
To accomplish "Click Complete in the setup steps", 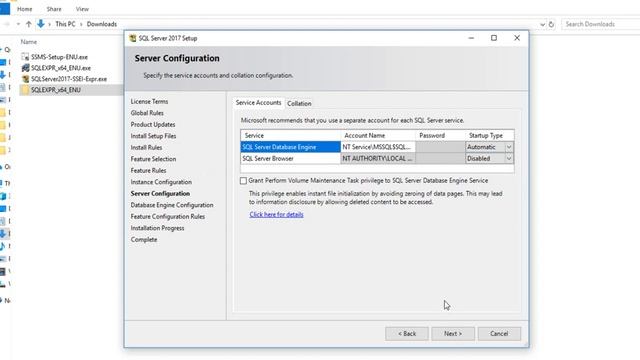I will (144, 240).
